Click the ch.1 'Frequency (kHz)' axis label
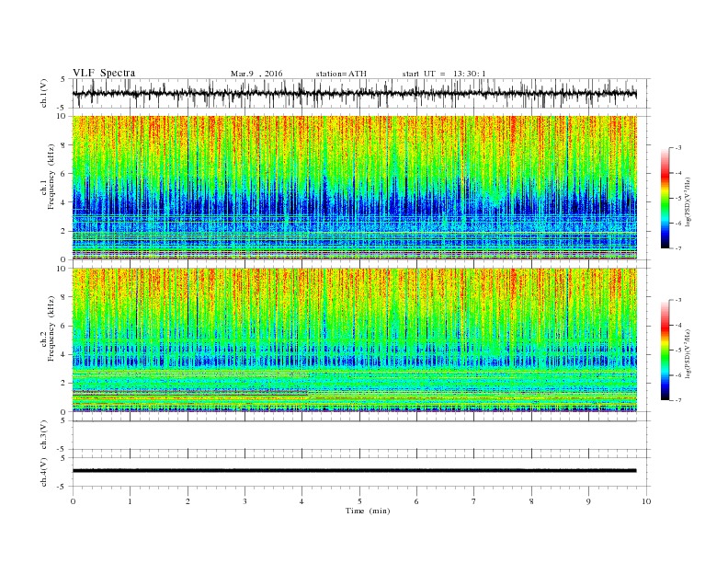 [x=51, y=177]
